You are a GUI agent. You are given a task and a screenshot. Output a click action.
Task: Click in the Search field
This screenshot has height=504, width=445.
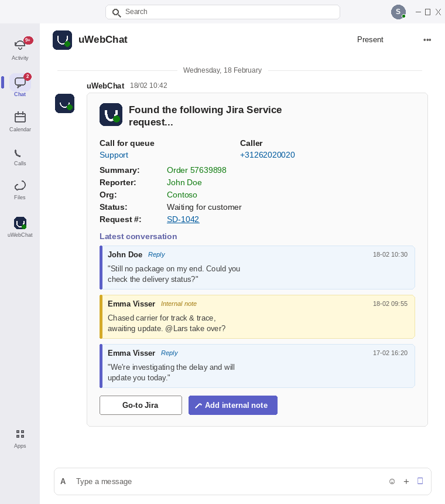(x=222, y=12)
